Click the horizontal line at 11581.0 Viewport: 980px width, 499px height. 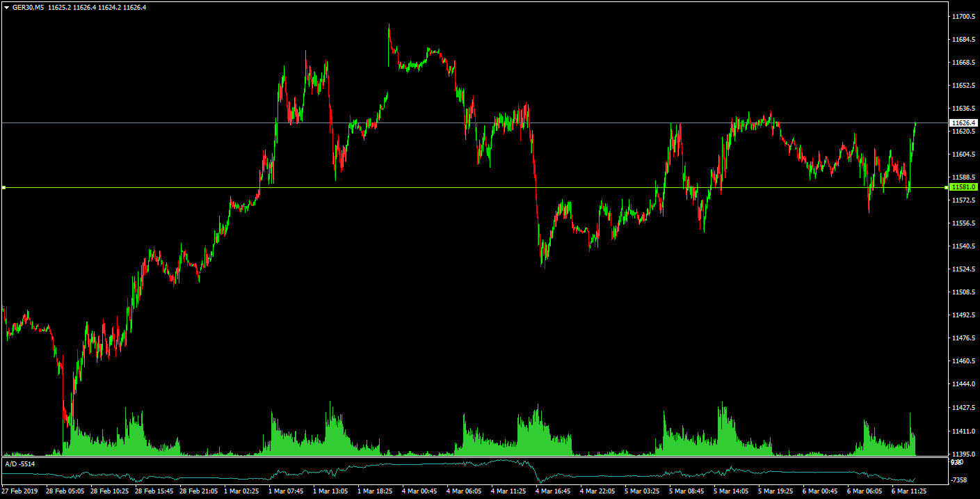click(x=487, y=187)
